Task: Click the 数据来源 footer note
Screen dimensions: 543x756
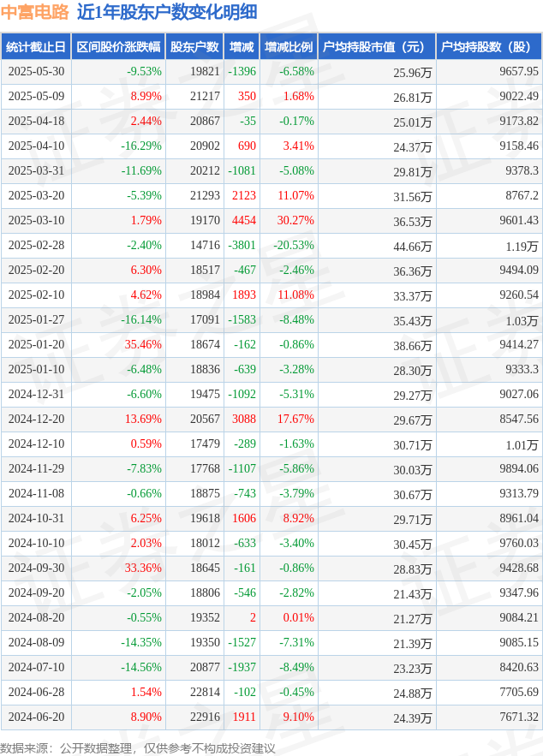Action: click(138, 748)
